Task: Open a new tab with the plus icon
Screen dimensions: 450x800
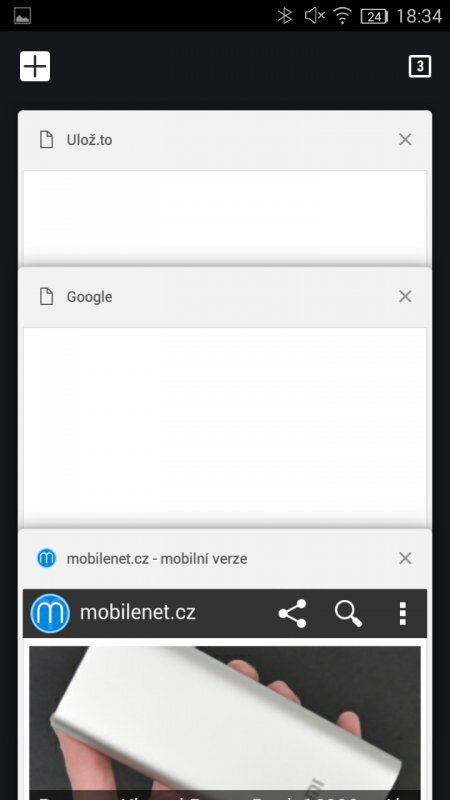Action: 35,66
